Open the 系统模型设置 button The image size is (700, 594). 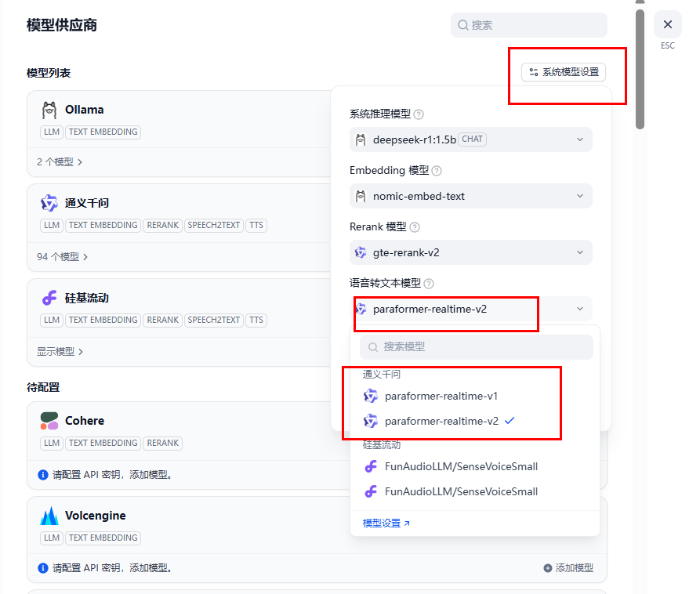(x=564, y=72)
